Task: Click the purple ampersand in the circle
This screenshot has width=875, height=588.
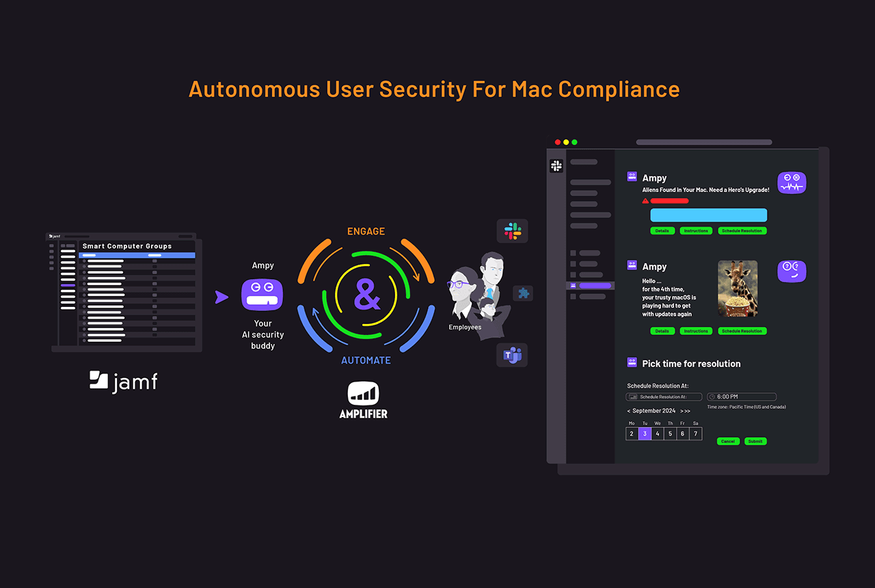Action: 367,295
